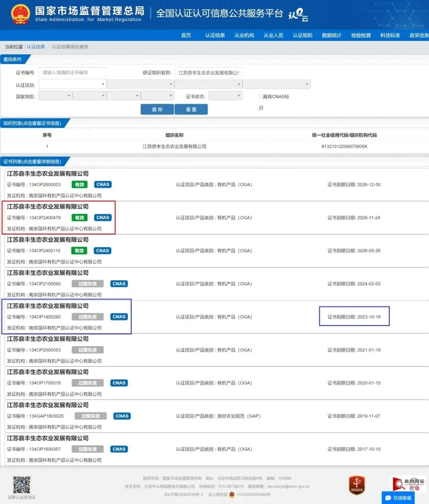The image size is (429, 504).
Task: Open the 检验检测 menu item
Action: click(x=361, y=35)
